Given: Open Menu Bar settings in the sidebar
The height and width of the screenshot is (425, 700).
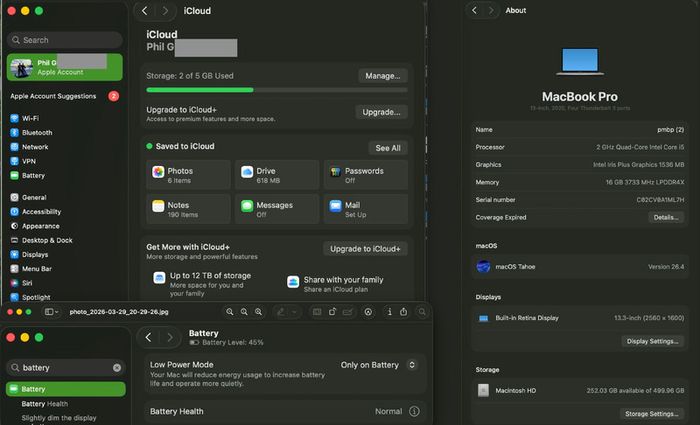Looking at the screenshot, I should coord(31,269).
